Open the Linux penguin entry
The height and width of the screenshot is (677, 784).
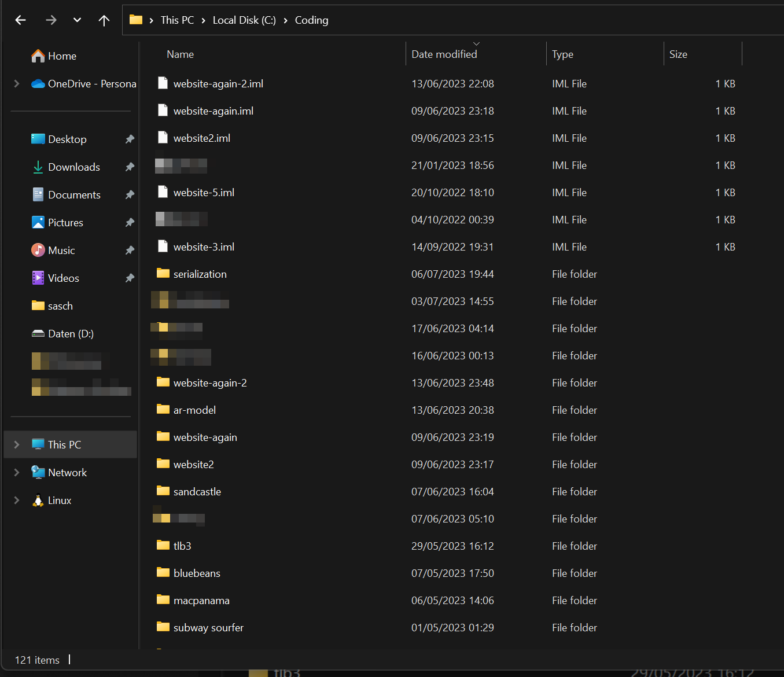click(x=59, y=500)
